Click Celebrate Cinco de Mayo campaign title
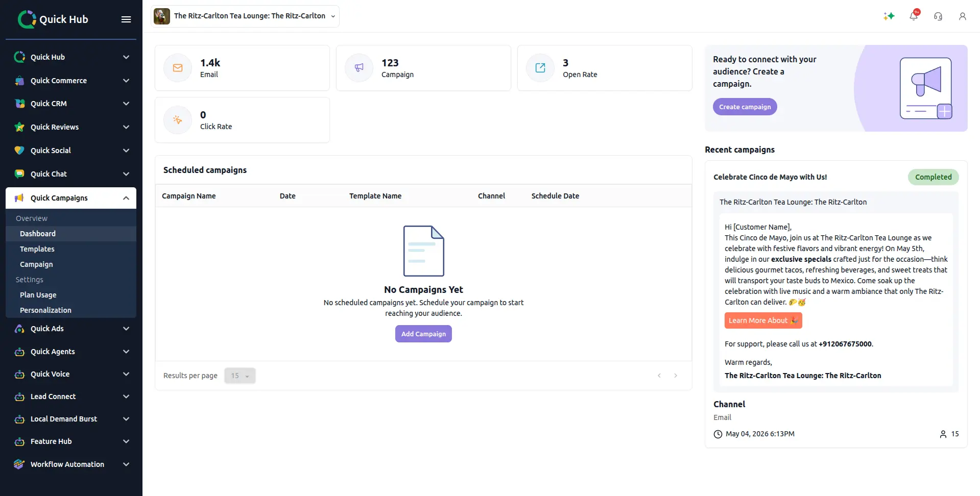This screenshot has height=496, width=980. (770, 177)
